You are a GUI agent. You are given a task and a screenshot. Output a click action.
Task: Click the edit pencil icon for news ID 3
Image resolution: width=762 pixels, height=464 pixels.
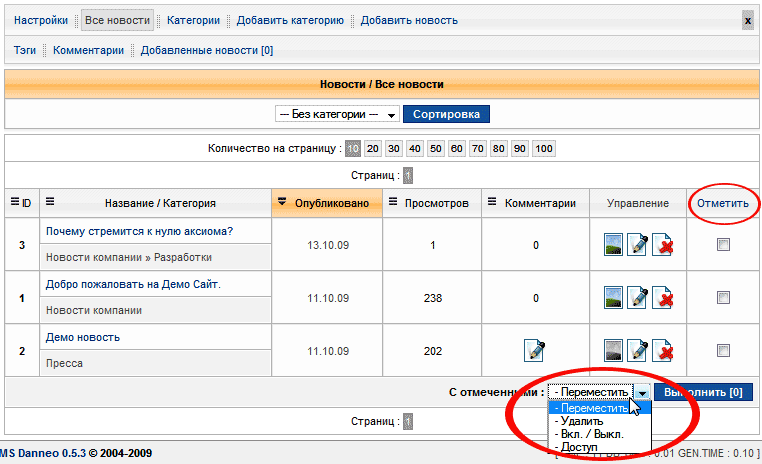click(639, 244)
